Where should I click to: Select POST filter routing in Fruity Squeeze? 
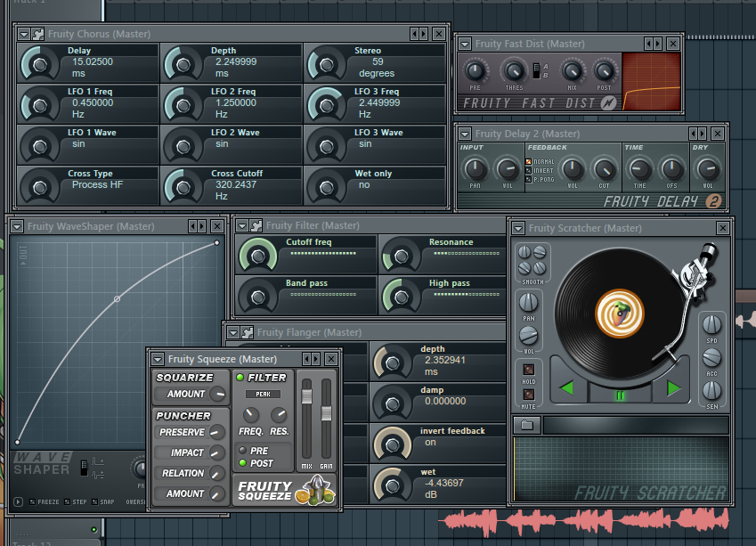[242, 463]
